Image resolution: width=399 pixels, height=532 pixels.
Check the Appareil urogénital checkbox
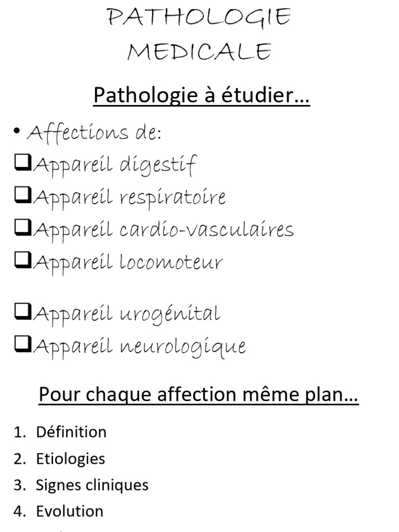22,312
